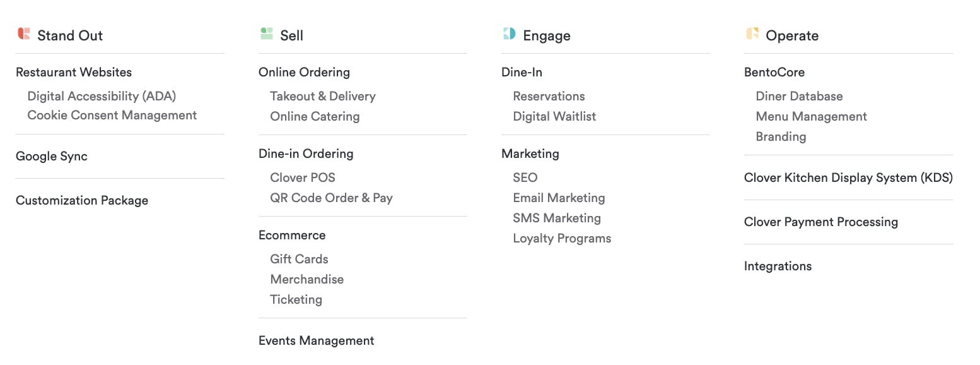Open Customization Package

82,200
